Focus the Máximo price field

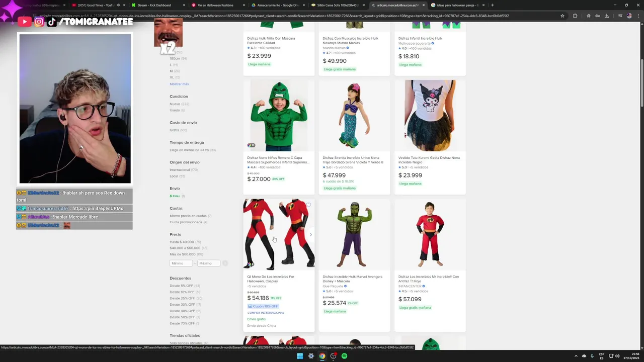[208, 263]
